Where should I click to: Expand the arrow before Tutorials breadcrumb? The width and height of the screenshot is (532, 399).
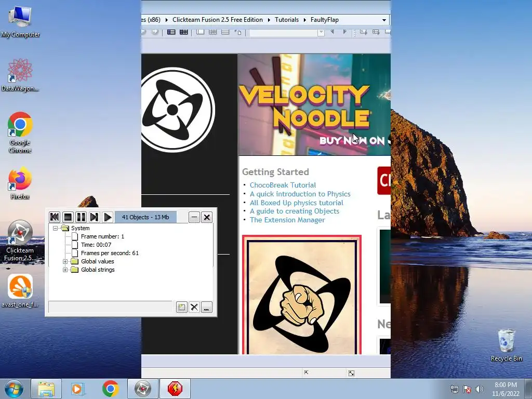(269, 20)
